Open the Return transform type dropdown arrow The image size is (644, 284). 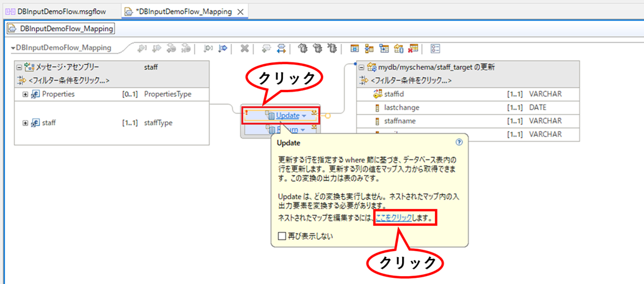click(302, 129)
